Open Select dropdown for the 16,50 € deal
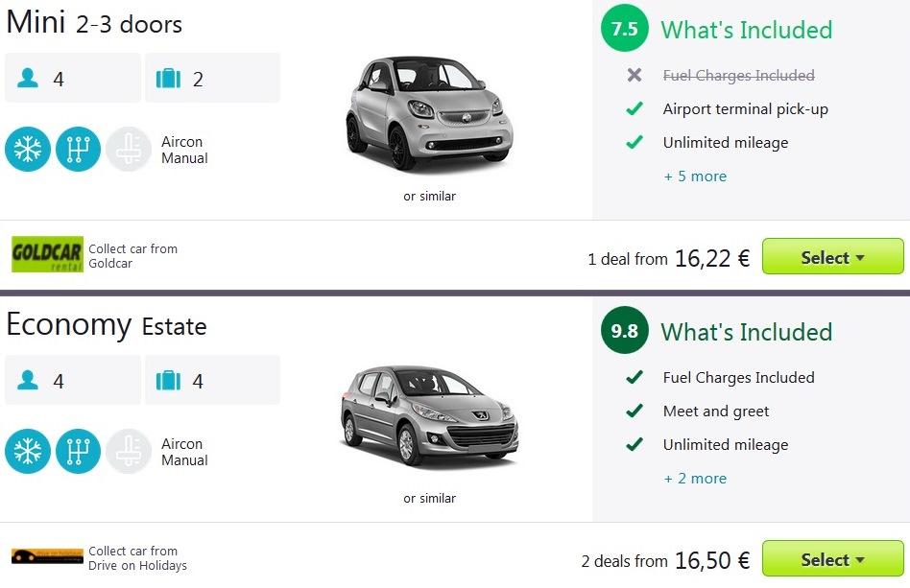910x588 pixels. 832,559
